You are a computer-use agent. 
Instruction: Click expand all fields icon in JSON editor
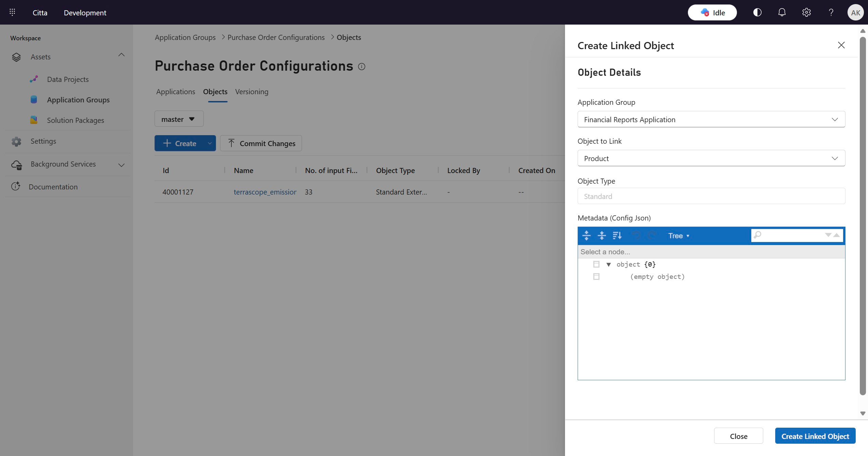pyautogui.click(x=586, y=236)
